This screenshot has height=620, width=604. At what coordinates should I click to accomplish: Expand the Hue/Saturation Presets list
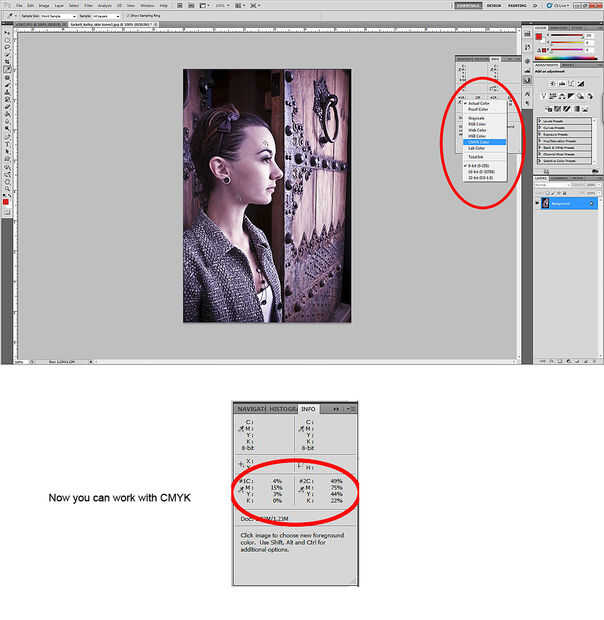coord(540,141)
